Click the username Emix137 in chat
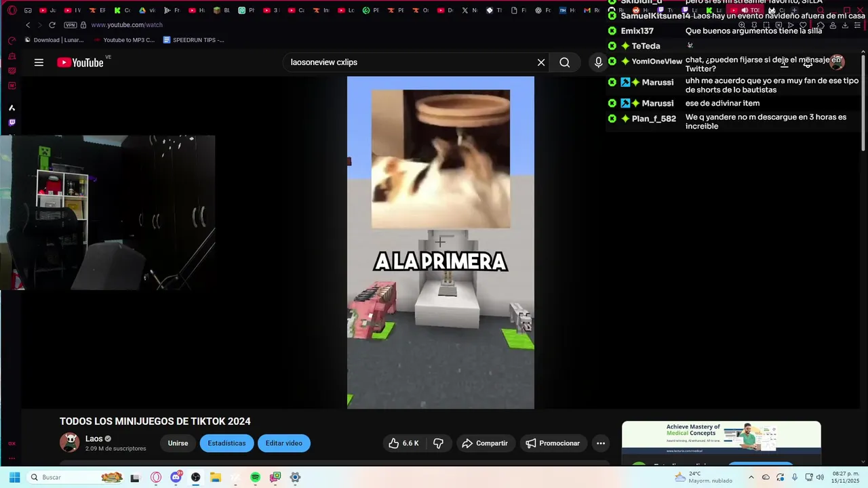The width and height of the screenshot is (868, 488). [x=637, y=31]
